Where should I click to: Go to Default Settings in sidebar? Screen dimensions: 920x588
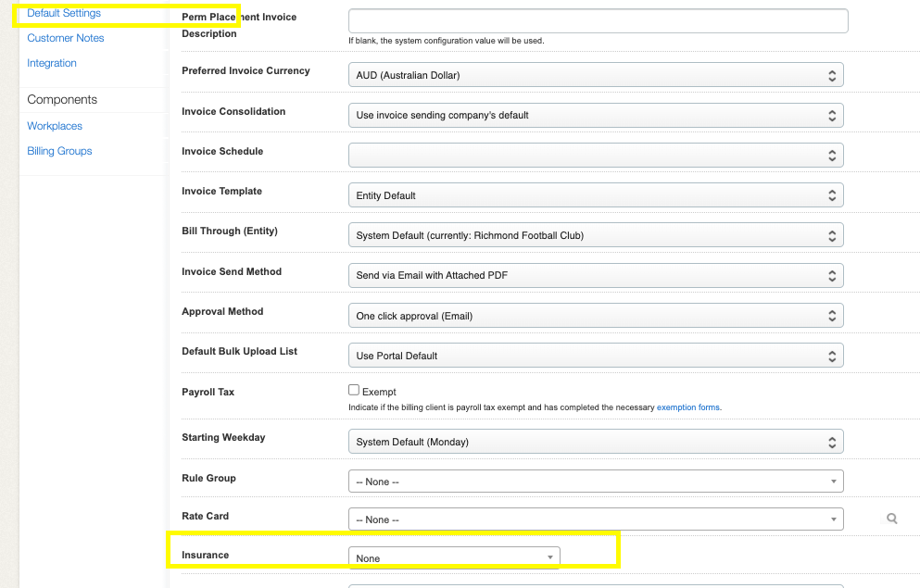pyautogui.click(x=64, y=13)
